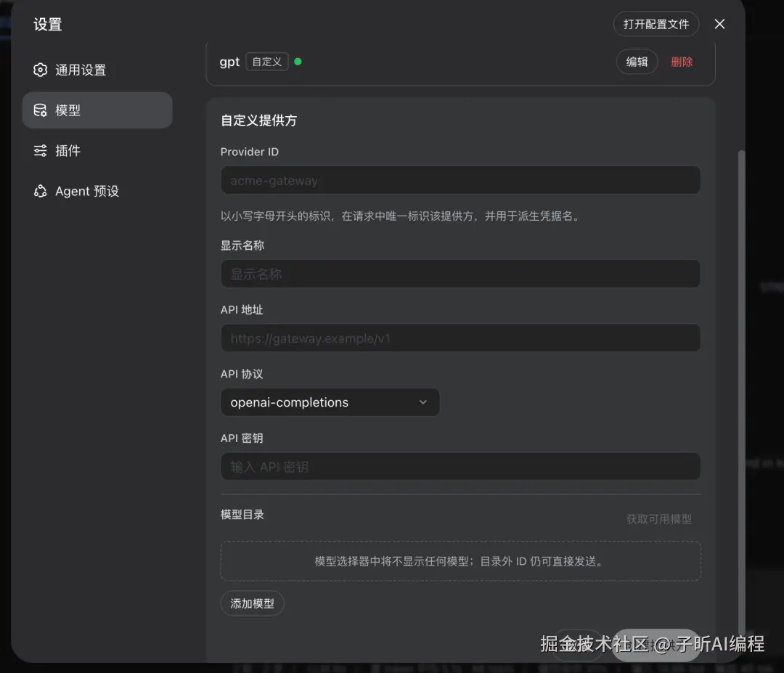Viewport: 784px width, 673px height.
Task: Go to the 插件 section
Action: 97,150
